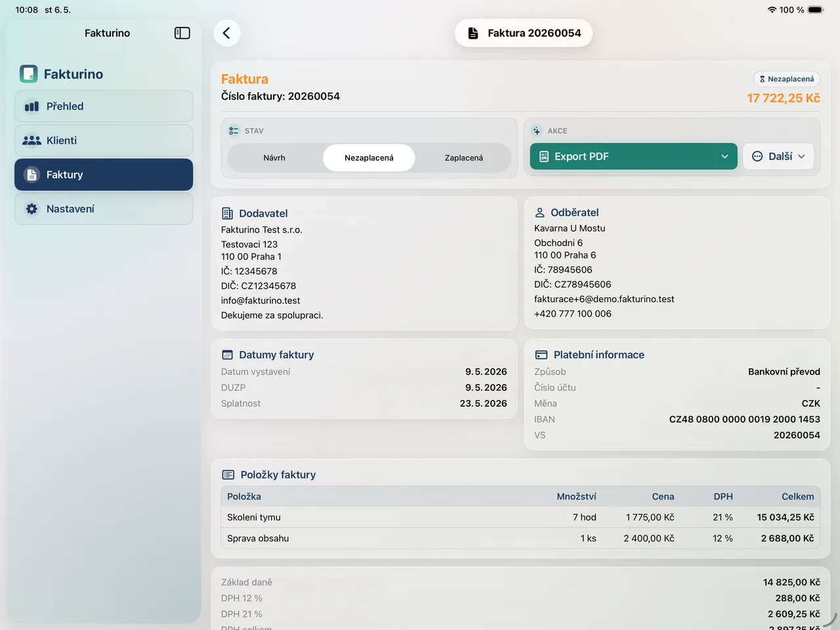Expand the Export PDF dropdown arrow
Image resolution: width=840 pixels, height=630 pixels.
[724, 156]
